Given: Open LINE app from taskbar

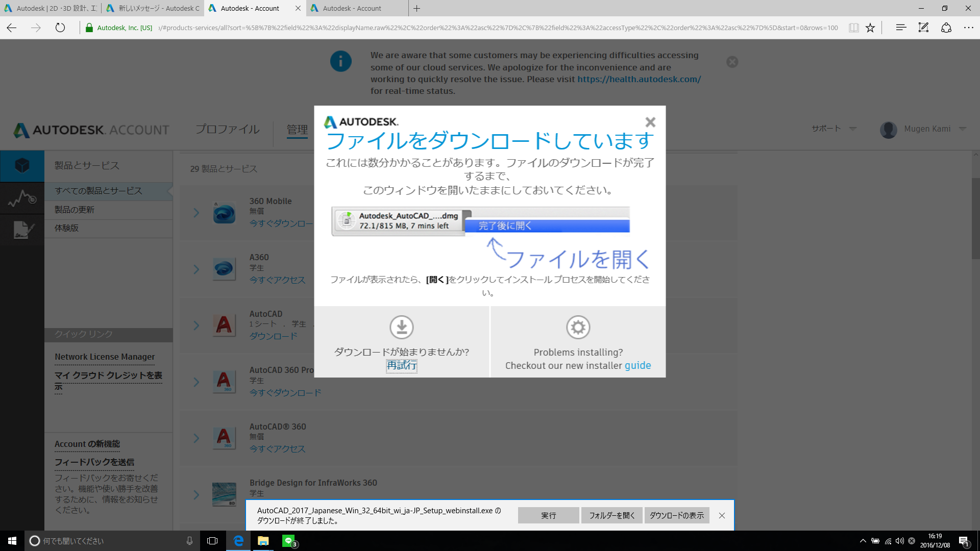Looking at the screenshot, I should point(289,541).
